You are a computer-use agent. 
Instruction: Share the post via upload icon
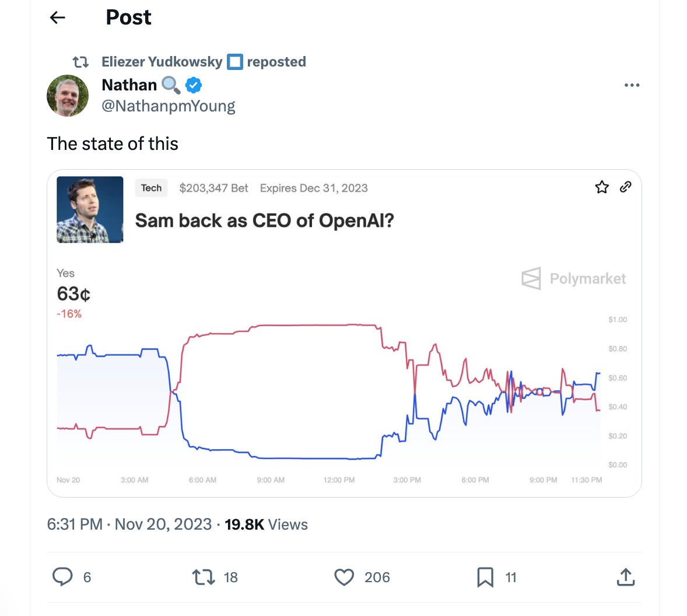tap(626, 577)
